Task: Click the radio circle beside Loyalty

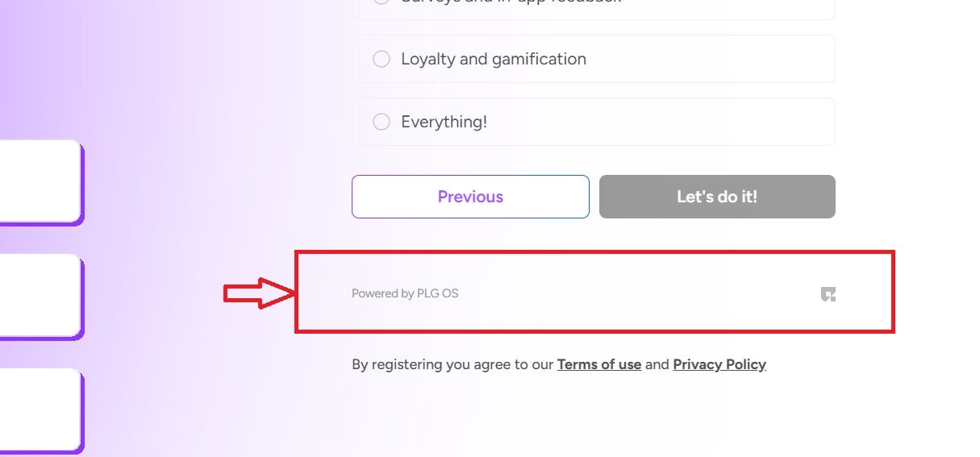Action: 382,59
